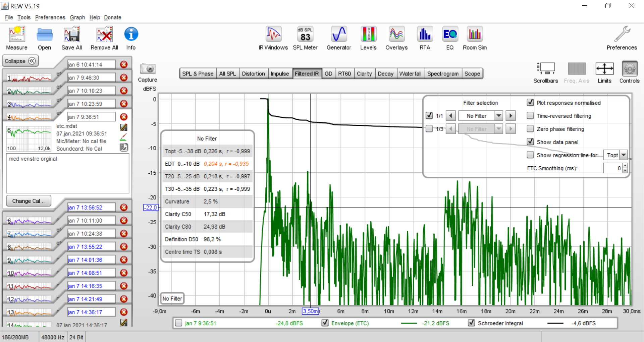Adjust the ETC Smoothing spinner arrows
644x342 pixels.
click(625, 168)
